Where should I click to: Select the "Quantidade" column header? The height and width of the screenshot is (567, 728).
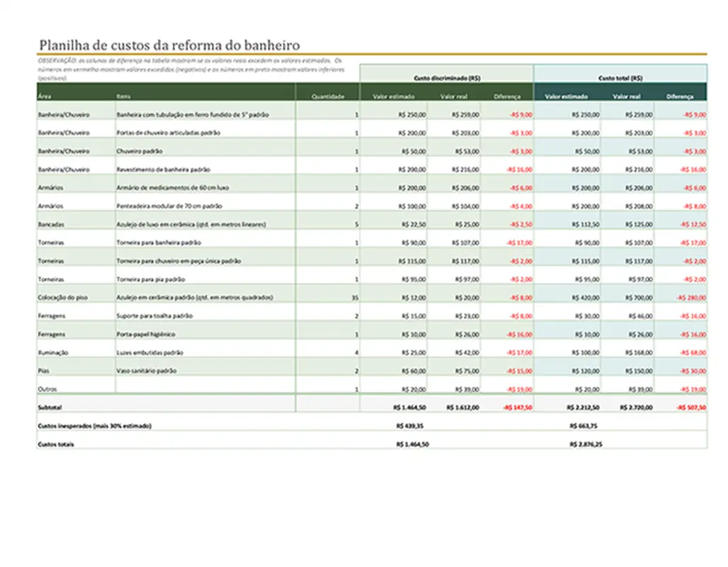tap(328, 95)
